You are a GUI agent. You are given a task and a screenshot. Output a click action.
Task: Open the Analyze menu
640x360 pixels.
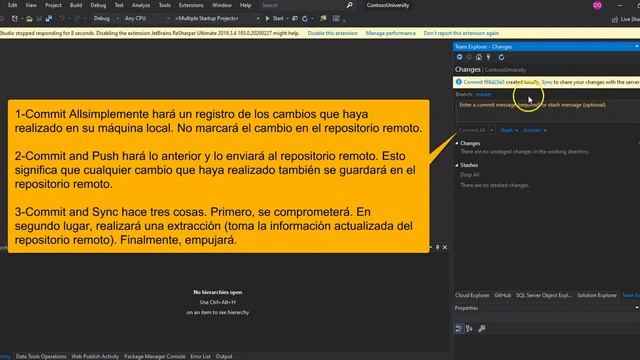tap(141, 5)
